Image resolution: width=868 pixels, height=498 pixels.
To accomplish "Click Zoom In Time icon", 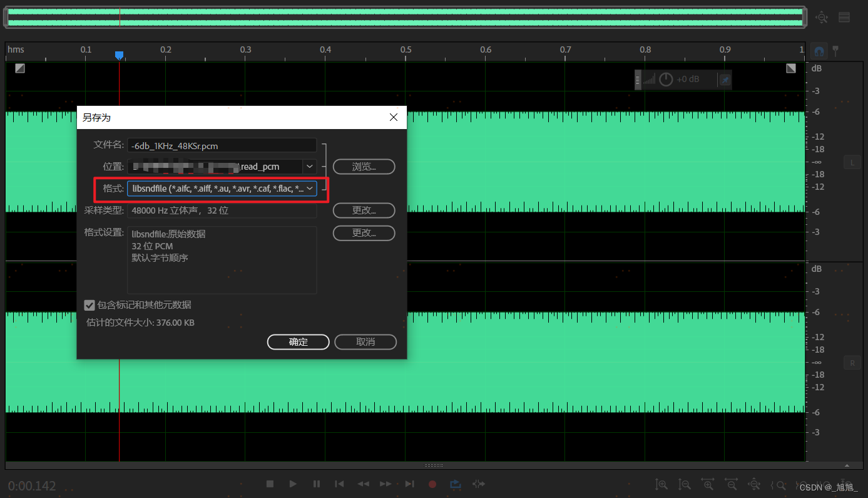I will tap(708, 484).
